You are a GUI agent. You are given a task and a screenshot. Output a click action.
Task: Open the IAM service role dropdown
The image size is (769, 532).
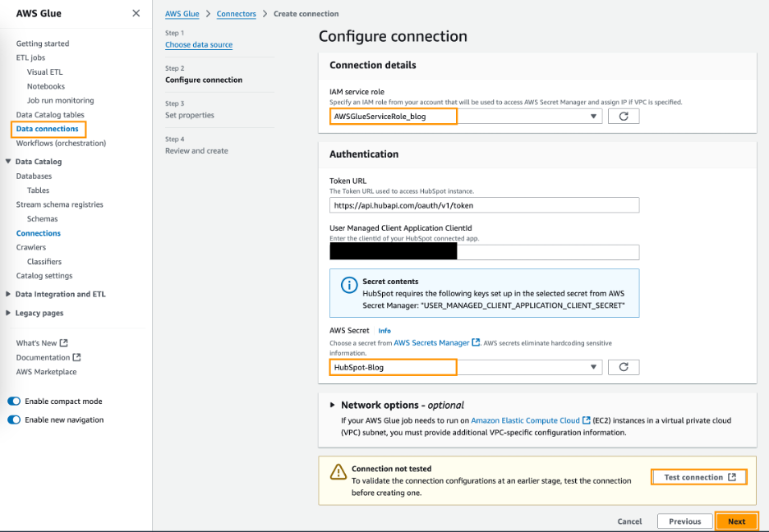pyautogui.click(x=466, y=116)
